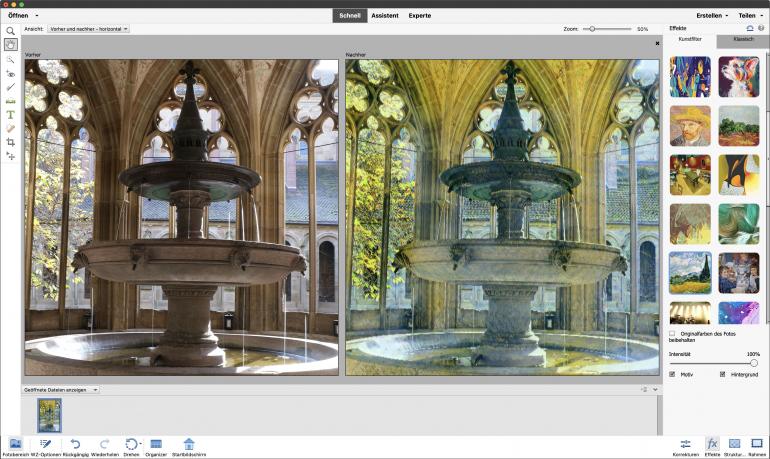Open the Ansicht view dropdown
The width and height of the screenshot is (770, 459).
pos(89,29)
